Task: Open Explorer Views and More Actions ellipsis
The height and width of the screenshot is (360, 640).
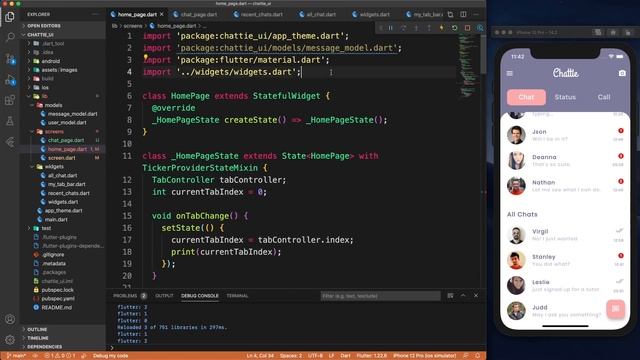Action: pyautogui.click(x=96, y=14)
